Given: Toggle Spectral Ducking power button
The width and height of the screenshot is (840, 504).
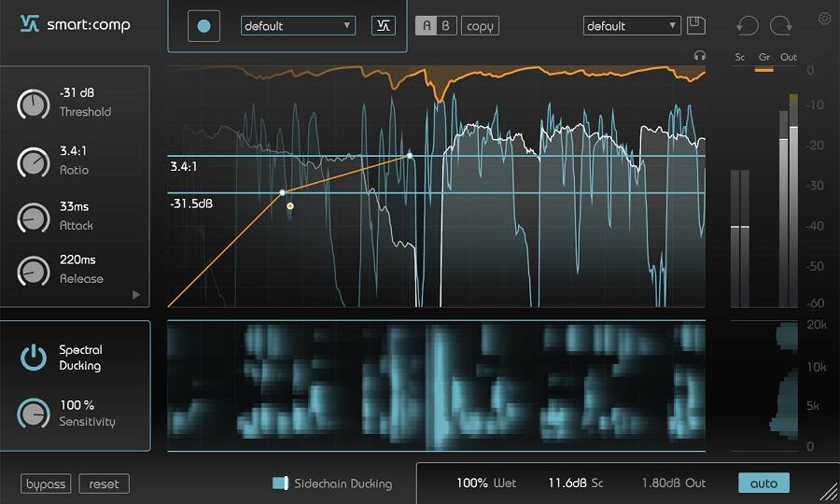Looking at the screenshot, I should (x=34, y=357).
